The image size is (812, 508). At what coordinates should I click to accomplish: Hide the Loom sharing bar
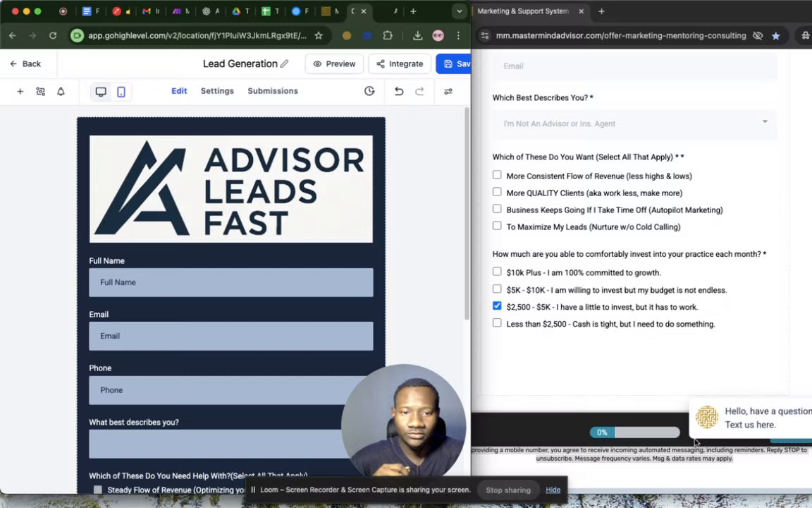point(553,490)
